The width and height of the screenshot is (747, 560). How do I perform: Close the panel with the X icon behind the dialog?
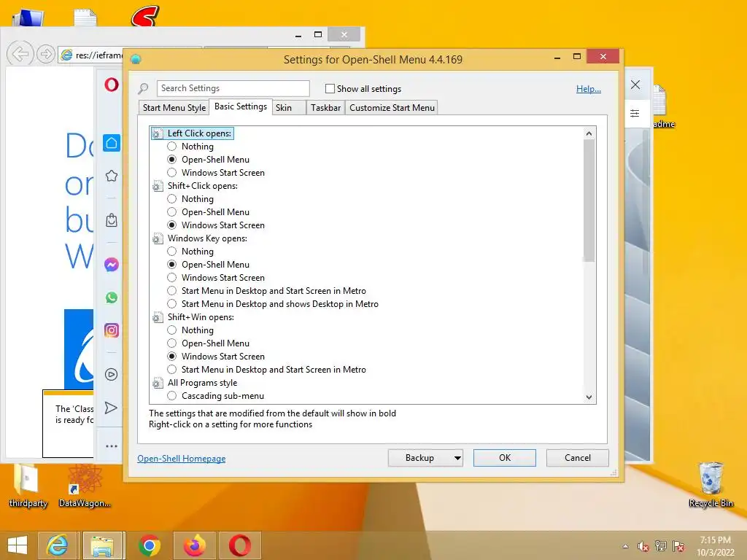tap(635, 85)
